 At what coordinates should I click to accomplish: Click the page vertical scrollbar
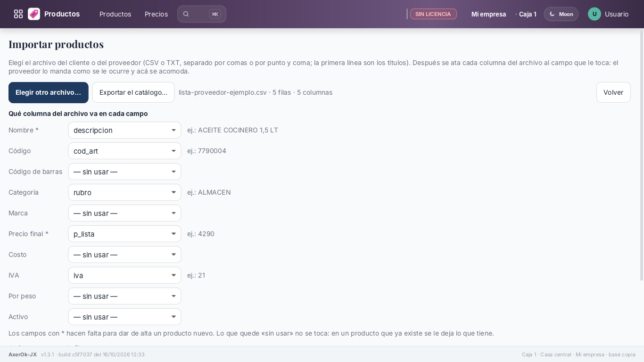point(641,156)
